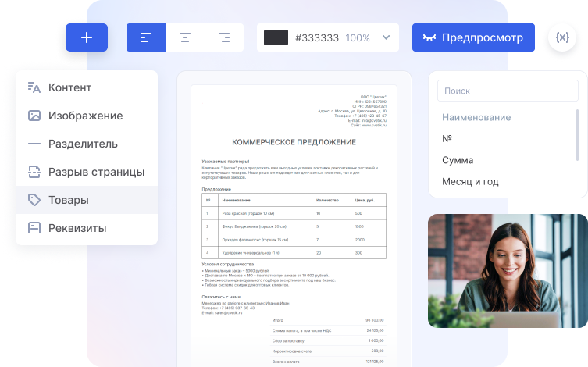Select right text alignment
Image resolution: width=588 pixels, height=367 pixels.
click(x=224, y=37)
